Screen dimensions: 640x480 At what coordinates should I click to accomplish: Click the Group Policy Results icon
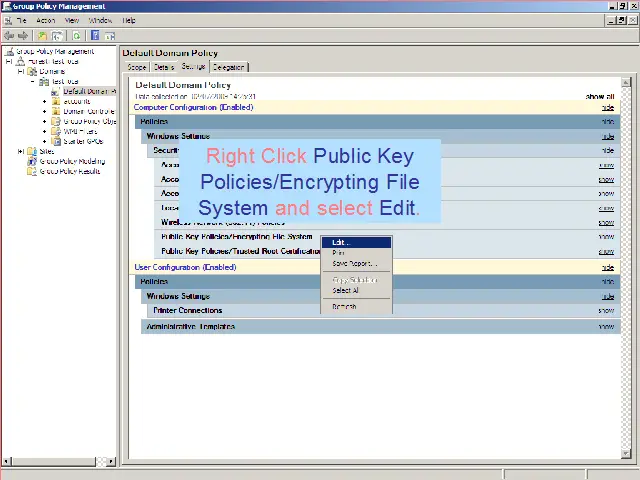32,171
